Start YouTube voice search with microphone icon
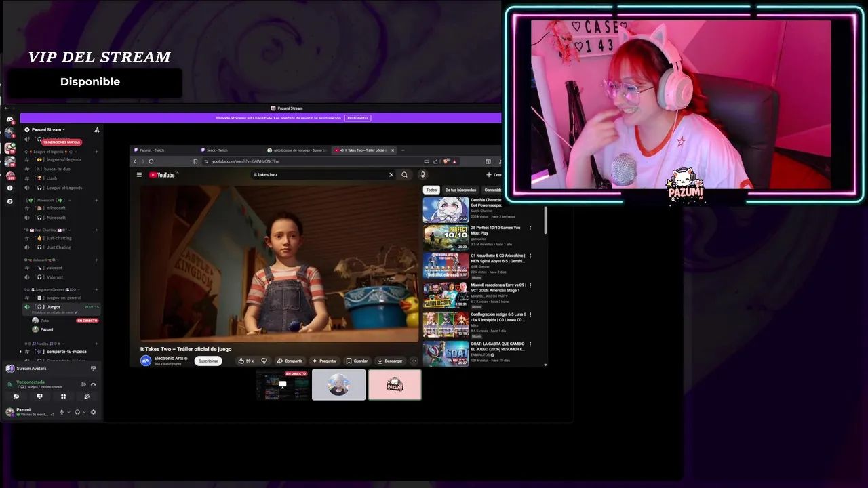Screen dimensions: 868x488 click(422, 175)
